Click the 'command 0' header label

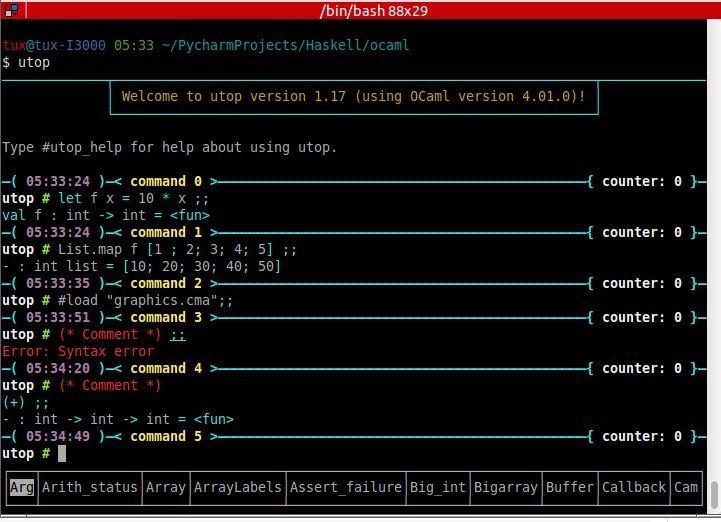(x=166, y=182)
